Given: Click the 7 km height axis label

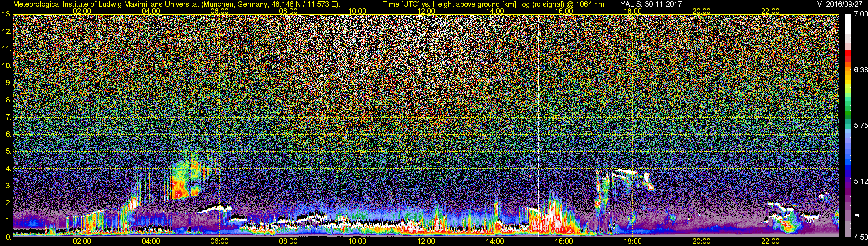Looking at the screenshot, I should 8,117.
